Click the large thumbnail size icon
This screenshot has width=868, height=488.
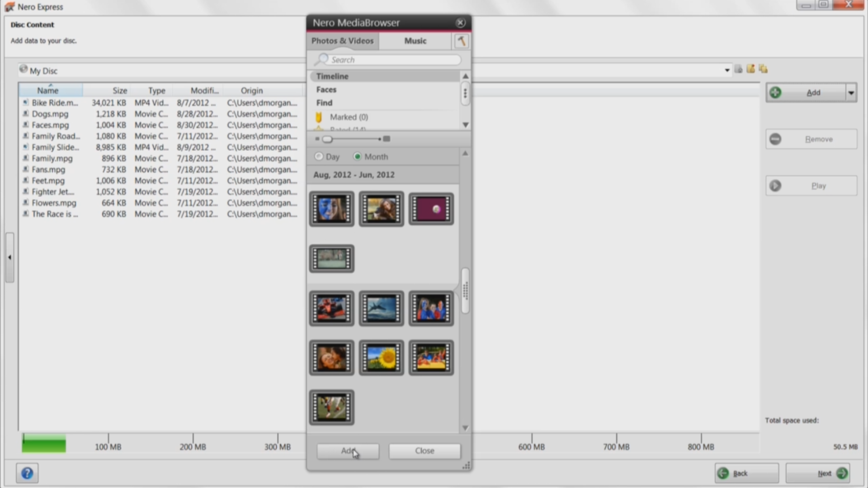pyautogui.click(x=387, y=139)
